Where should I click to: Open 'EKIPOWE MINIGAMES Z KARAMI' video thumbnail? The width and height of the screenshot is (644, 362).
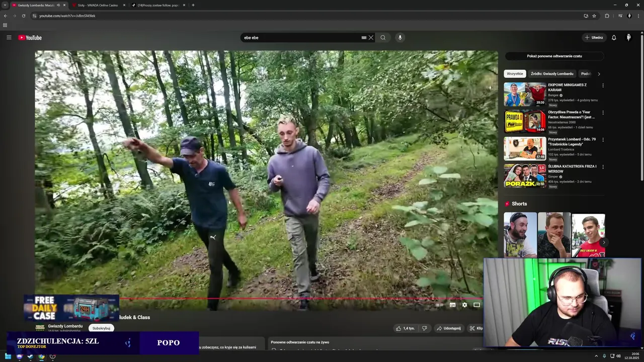[x=525, y=94]
